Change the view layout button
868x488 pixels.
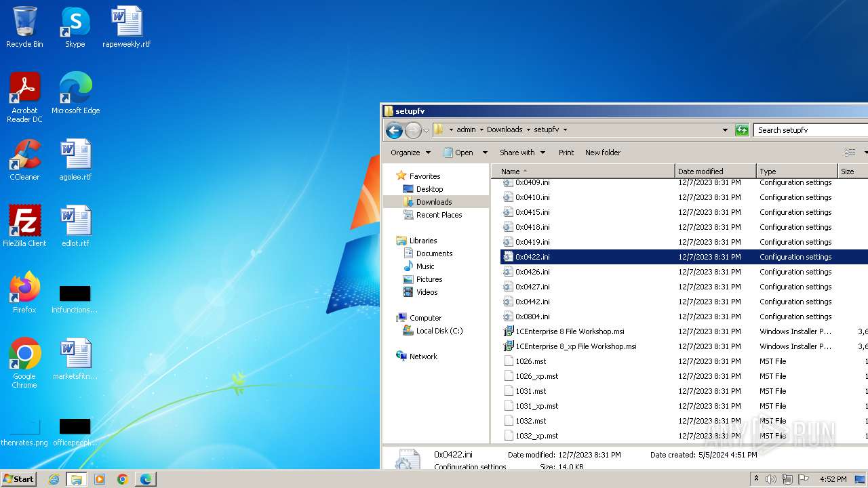coord(850,152)
